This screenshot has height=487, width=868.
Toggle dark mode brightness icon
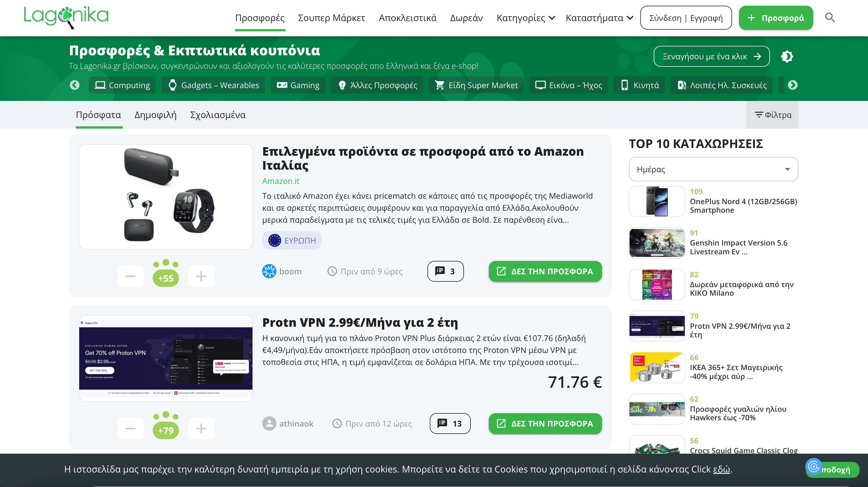pos(787,56)
